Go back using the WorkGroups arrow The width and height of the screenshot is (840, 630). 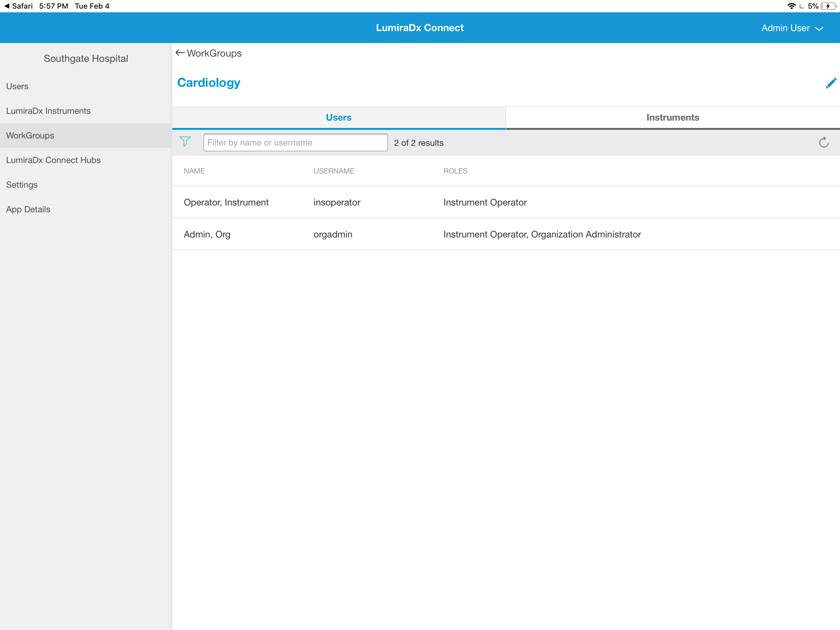tap(180, 53)
